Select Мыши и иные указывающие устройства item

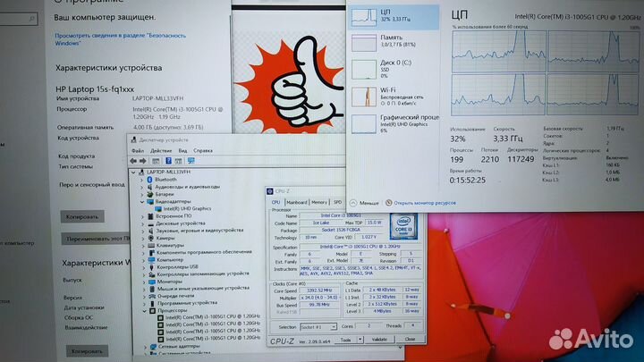coord(203,288)
